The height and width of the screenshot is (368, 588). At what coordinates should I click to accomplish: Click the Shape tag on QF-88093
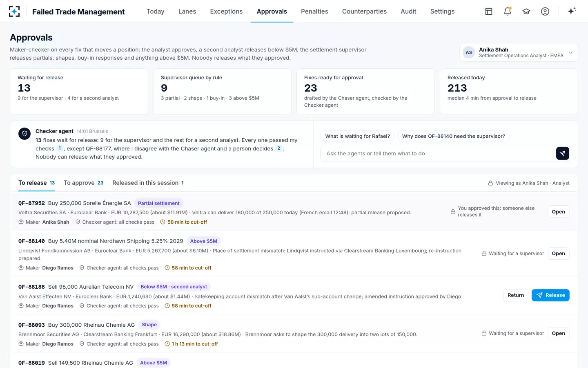[149, 325]
